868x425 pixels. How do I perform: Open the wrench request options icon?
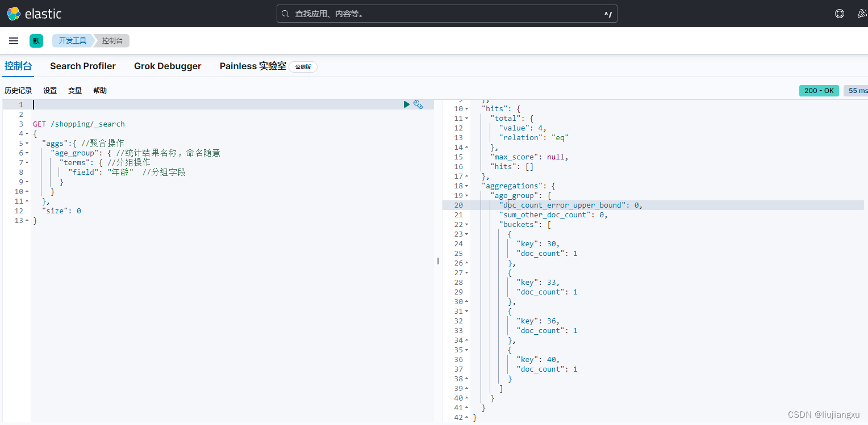[418, 104]
